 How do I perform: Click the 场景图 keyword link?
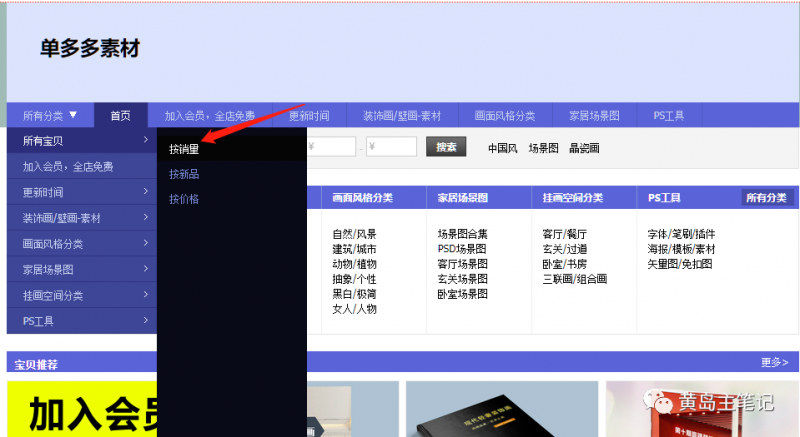pos(543,148)
